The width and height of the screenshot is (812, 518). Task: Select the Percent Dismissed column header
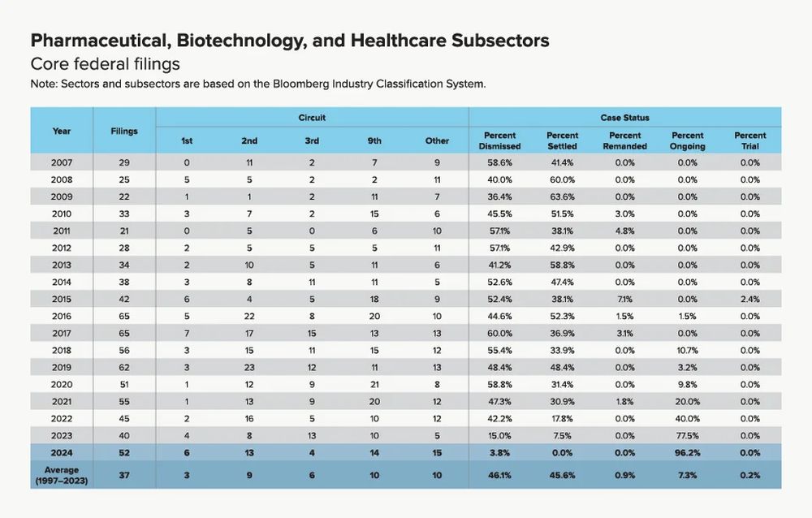[x=499, y=140]
